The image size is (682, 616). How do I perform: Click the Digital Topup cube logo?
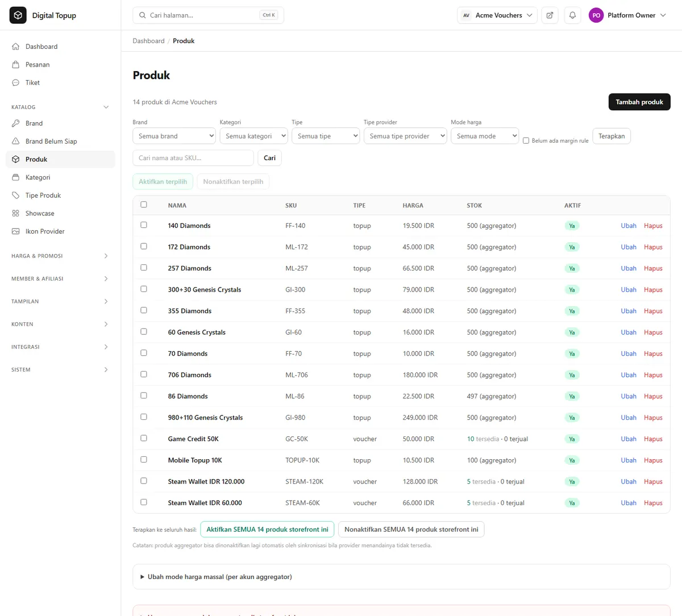18,15
